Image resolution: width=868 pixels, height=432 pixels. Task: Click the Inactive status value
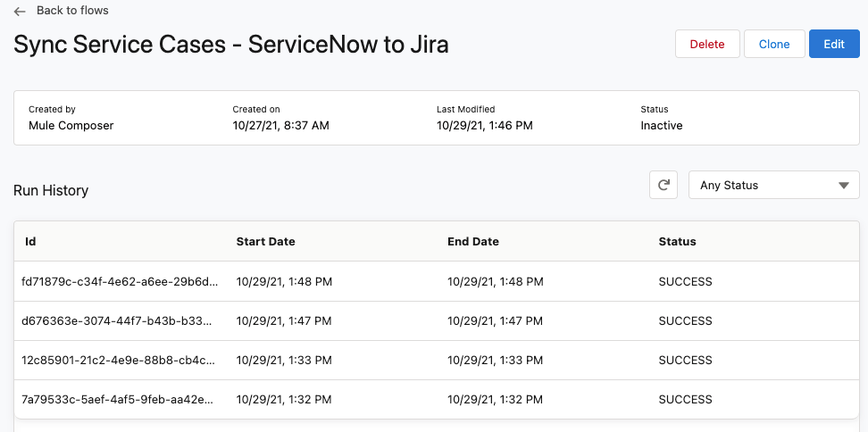(x=661, y=126)
